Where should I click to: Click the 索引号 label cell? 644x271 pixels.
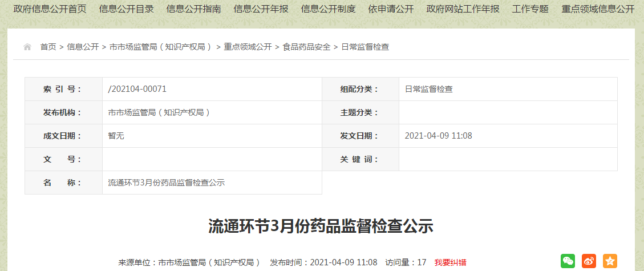(64, 89)
